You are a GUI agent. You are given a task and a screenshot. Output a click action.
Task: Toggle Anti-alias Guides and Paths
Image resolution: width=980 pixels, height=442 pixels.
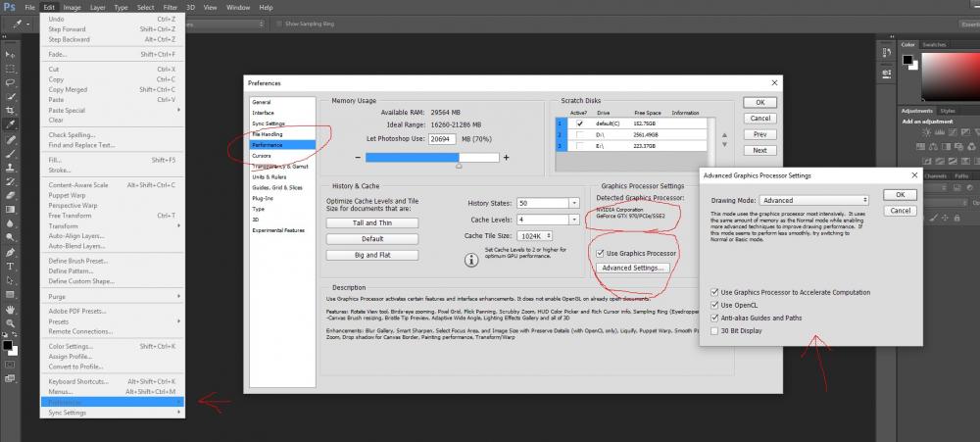point(714,318)
